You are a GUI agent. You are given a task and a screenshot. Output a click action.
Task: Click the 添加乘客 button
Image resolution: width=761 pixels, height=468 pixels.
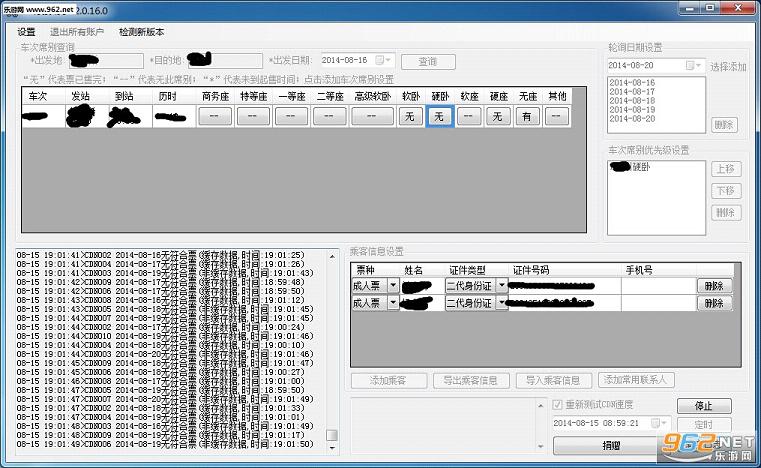click(389, 381)
